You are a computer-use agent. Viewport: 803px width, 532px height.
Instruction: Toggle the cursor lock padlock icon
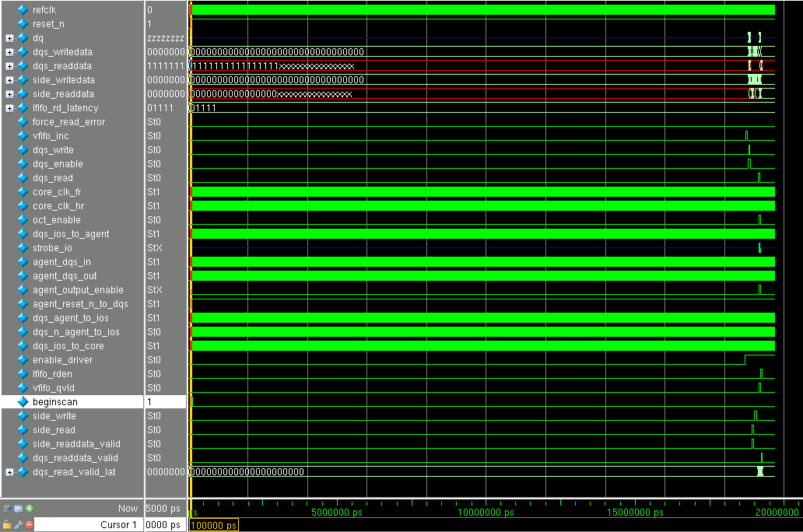coord(7,525)
